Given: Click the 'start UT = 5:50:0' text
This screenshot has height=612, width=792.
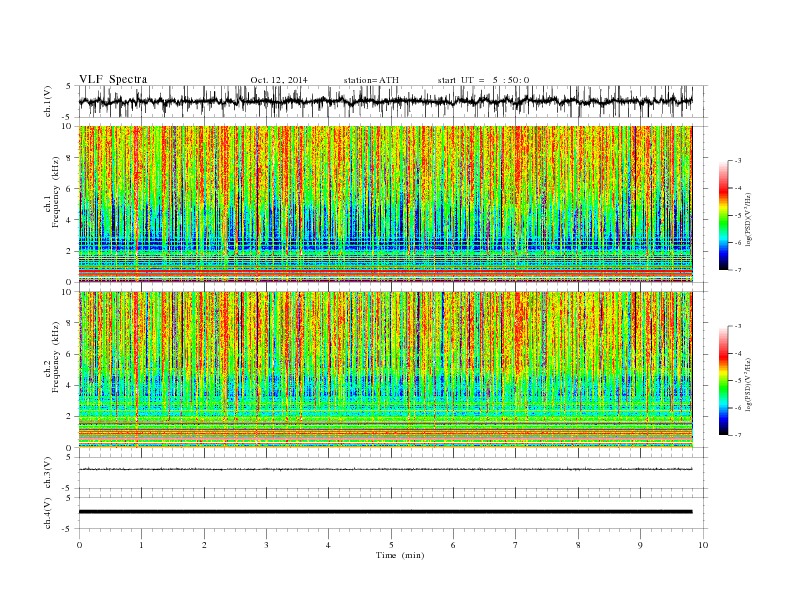Looking at the screenshot, I should pos(483,80).
